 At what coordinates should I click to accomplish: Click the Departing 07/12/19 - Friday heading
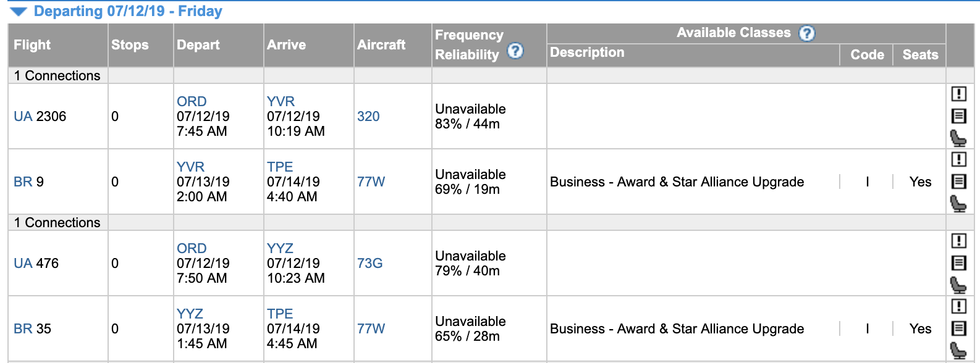coord(128,11)
